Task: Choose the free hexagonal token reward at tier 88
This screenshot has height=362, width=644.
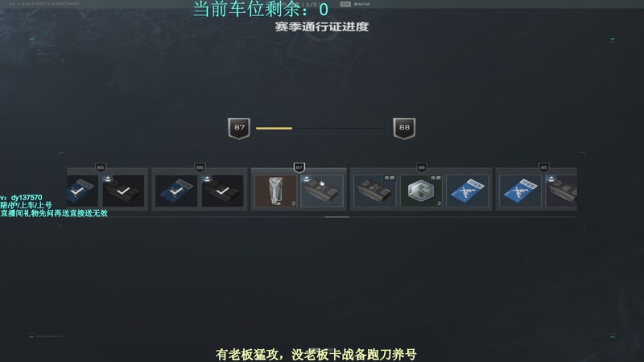Action: 421,191
